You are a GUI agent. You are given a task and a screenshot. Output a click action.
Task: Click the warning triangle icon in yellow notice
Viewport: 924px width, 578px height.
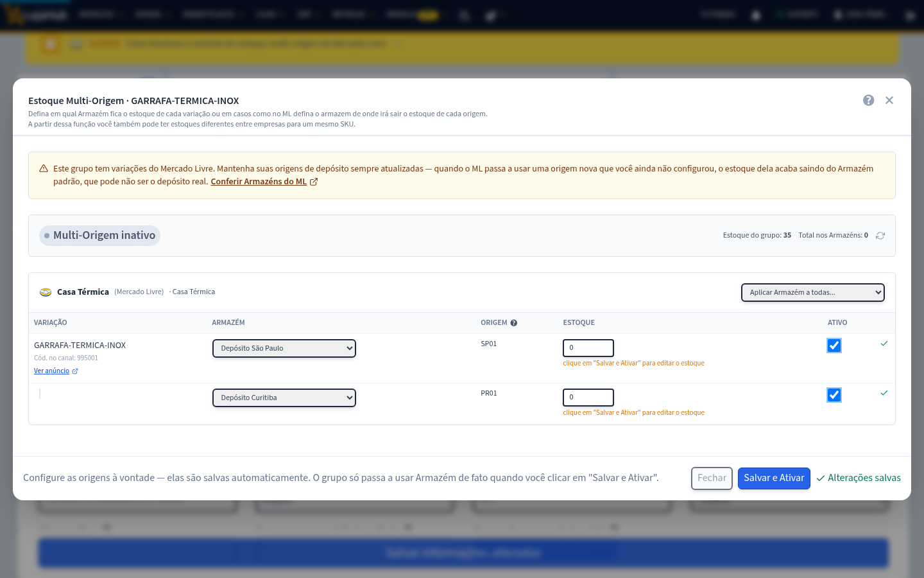pos(44,169)
